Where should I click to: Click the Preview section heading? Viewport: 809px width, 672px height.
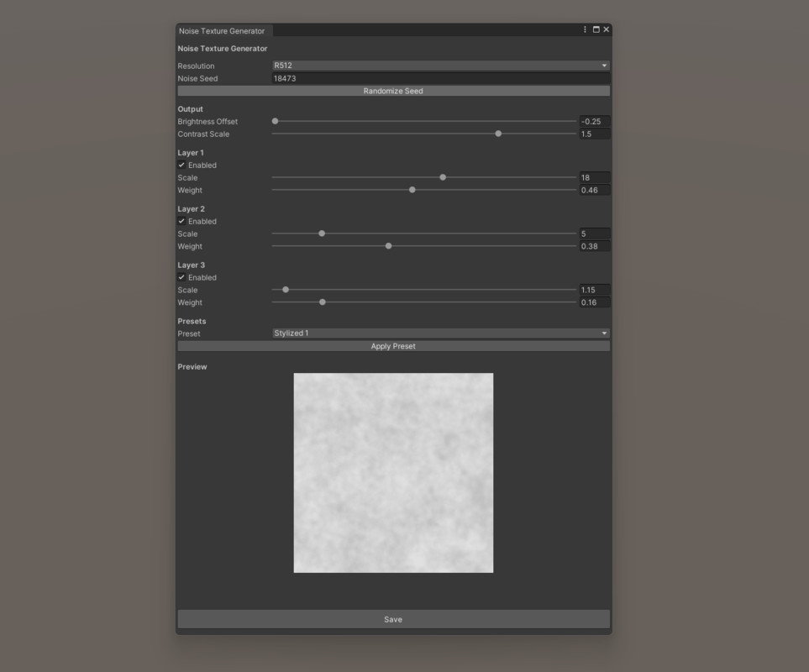click(x=192, y=367)
